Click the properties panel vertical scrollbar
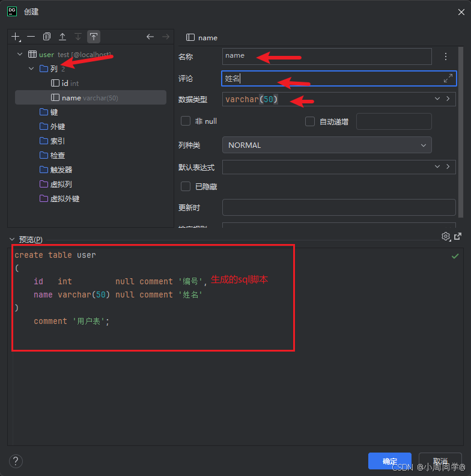This screenshot has height=476, width=471. pos(461,132)
